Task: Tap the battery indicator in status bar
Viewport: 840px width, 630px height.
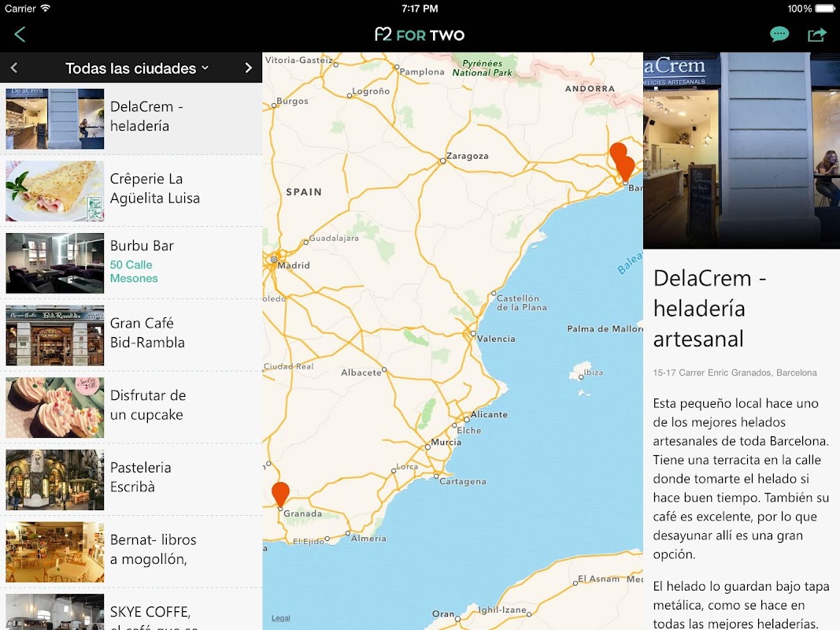Action: click(x=825, y=8)
